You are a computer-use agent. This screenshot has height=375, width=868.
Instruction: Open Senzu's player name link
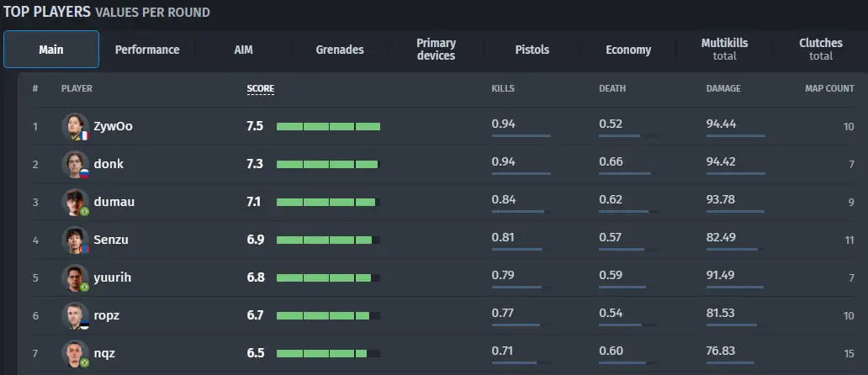point(111,240)
